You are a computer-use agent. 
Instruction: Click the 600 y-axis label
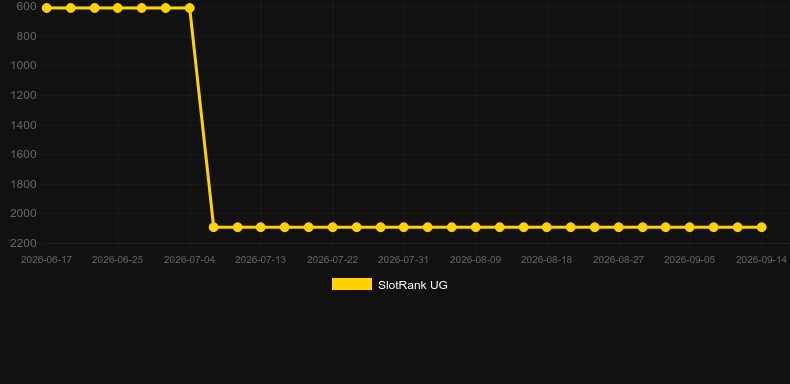(x=26, y=7)
